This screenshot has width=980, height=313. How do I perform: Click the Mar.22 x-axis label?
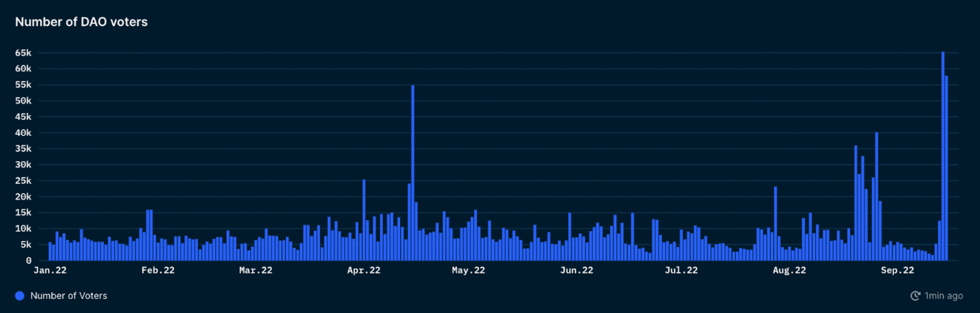click(x=256, y=270)
